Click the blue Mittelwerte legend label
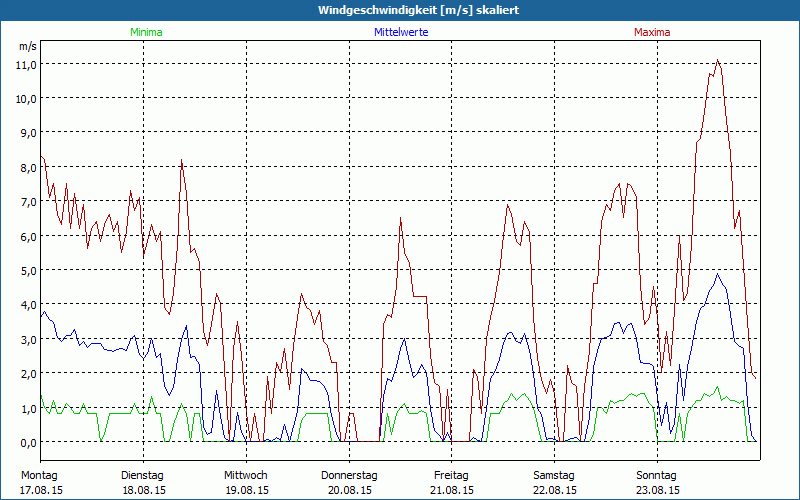The height and width of the screenshot is (500, 800). coord(401,32)
